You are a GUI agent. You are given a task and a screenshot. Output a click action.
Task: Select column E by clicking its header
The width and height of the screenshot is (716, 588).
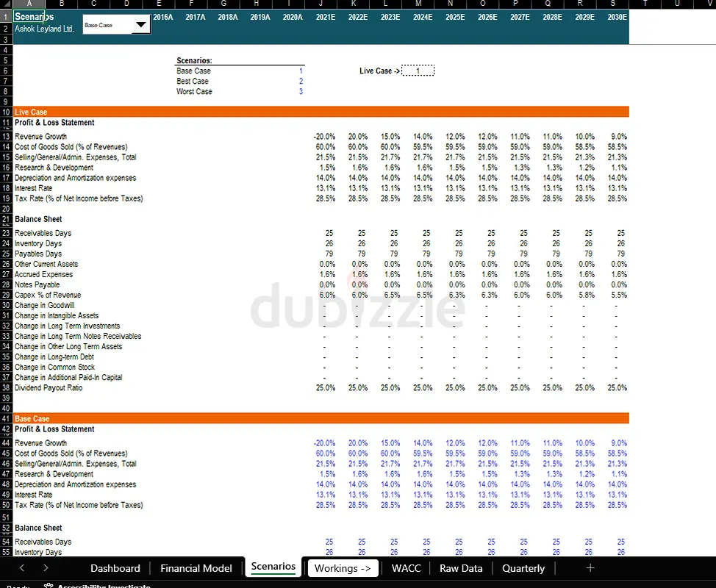click(x=160, y=4)
